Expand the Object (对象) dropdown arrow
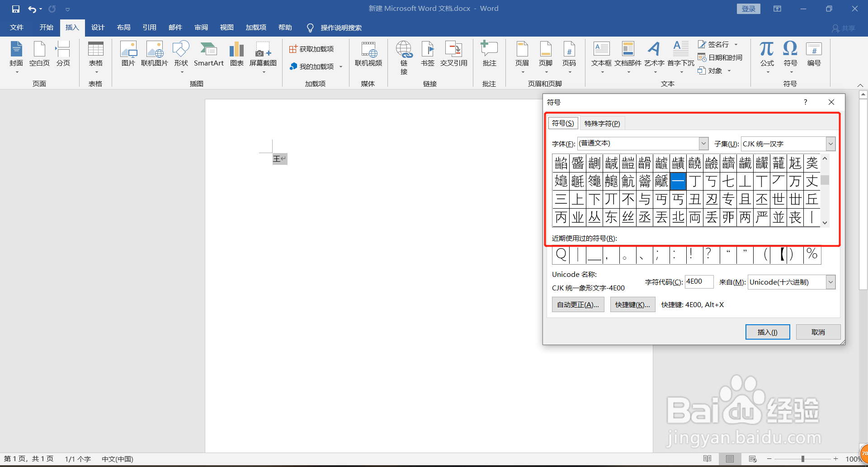868x467 pixels. 729,70
